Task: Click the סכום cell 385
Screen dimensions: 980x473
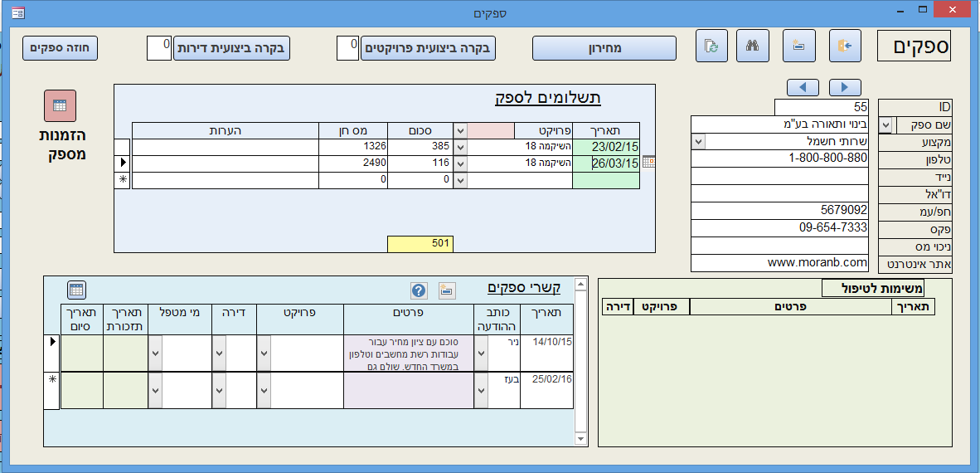Action: click(420, 147)
